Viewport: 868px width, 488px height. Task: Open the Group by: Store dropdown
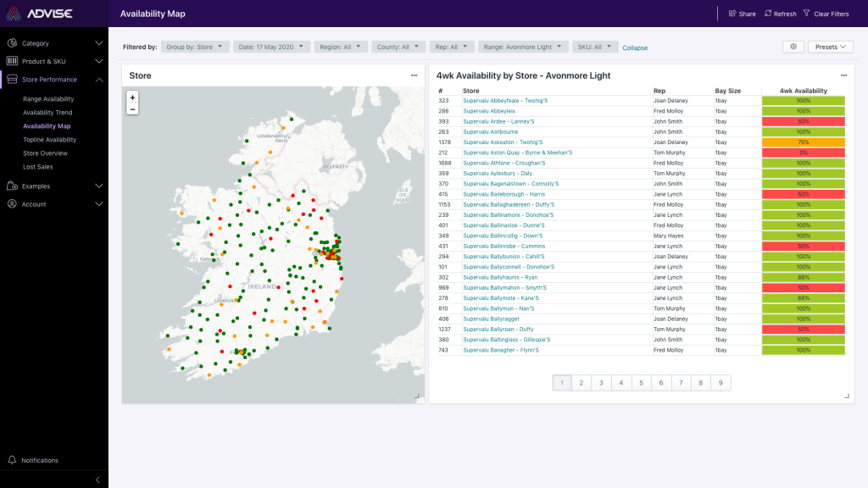click(194, 47)
